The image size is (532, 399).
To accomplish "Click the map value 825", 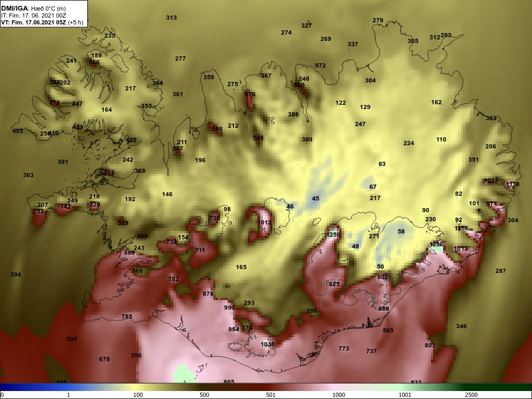I will (x=334, y=284).
